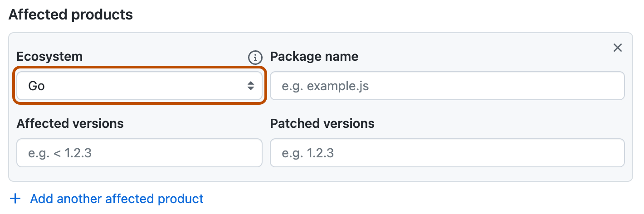Click the Package name label
Screen dimensions: 644x214
[x=314, y=57]
